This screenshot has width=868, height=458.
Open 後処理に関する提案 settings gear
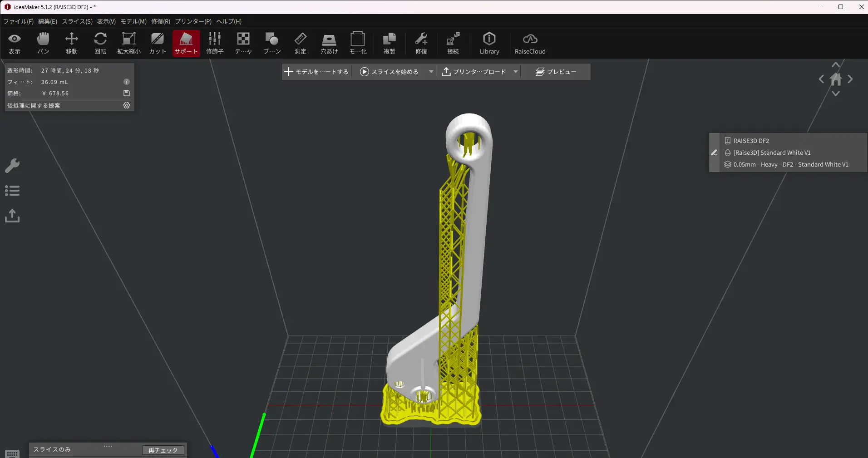pyautogui.click(x=127, y=105)
